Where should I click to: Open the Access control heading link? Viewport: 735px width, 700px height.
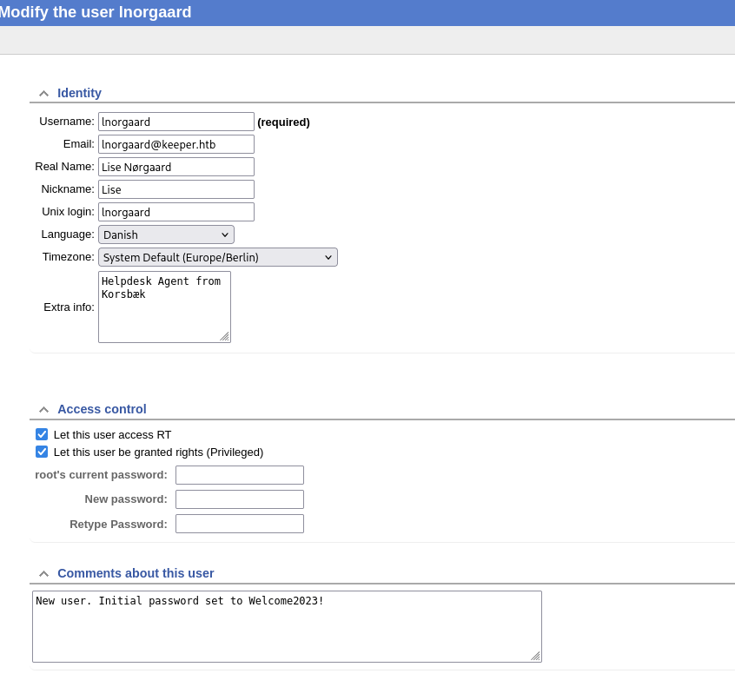(102, 409)
